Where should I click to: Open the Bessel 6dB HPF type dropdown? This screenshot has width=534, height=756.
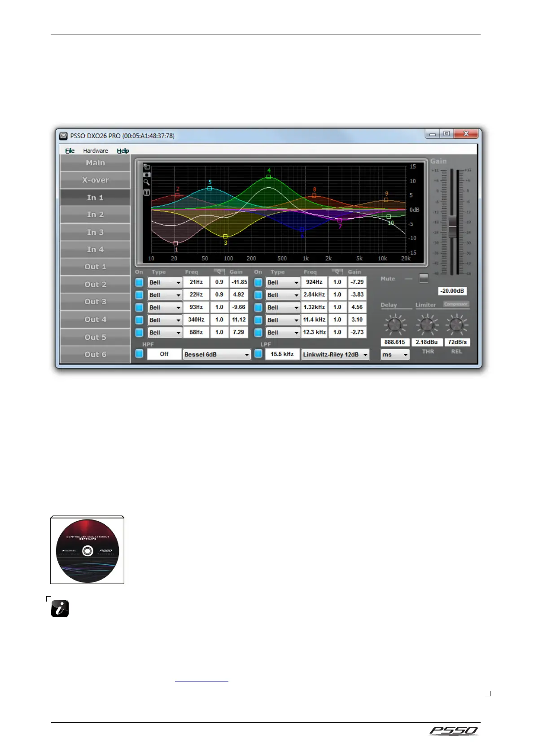point(216,354)
